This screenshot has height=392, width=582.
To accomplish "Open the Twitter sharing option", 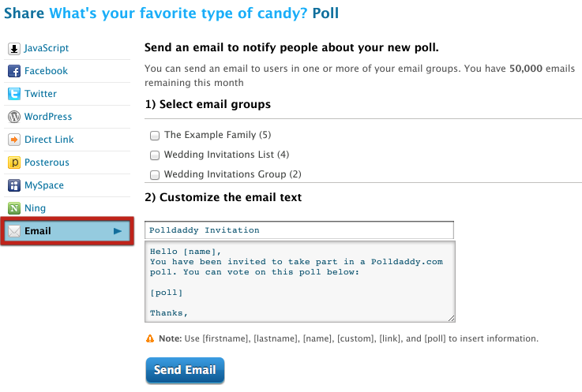I will pyautogui.click(x=40, y=94).
